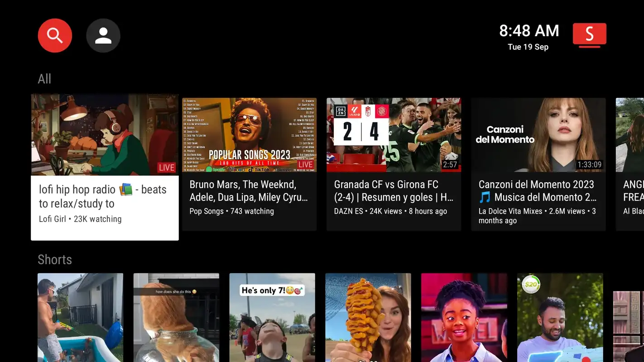Click the red S logo
This screenshot has height=362, width=644.
pyautogui.click(x=589, y=35)
